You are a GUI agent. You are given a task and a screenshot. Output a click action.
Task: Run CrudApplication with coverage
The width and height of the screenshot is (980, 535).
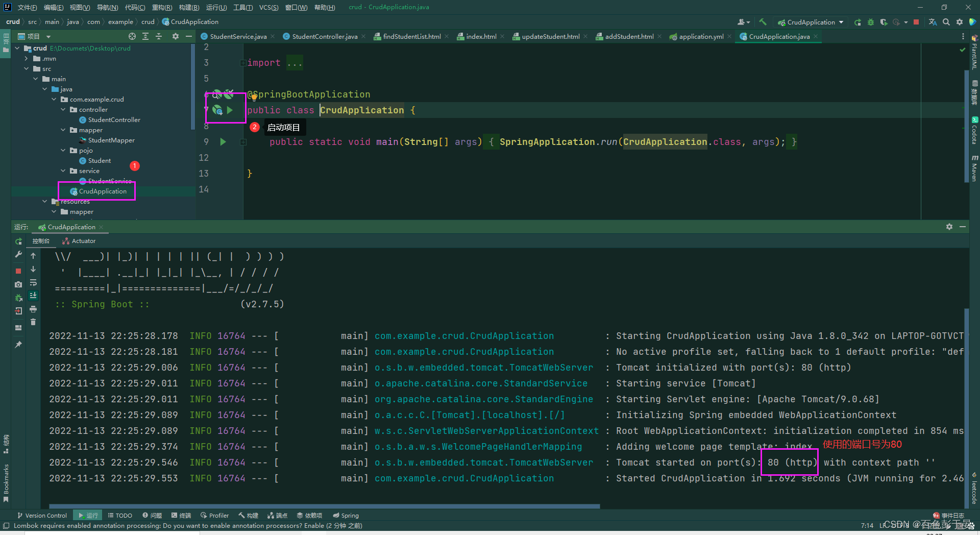pyautogui.click(x=884, y=22)
